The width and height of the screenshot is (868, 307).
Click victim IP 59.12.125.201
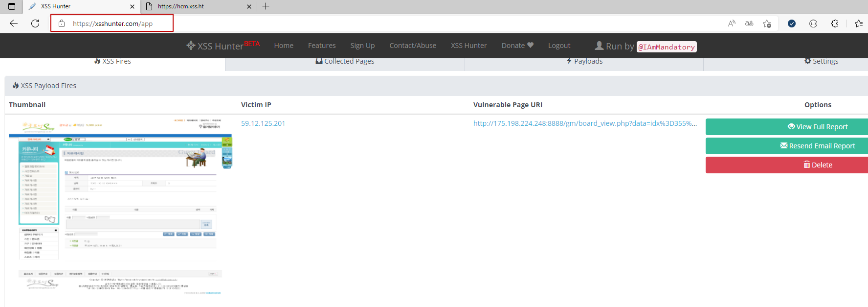(x=263, y=123)
